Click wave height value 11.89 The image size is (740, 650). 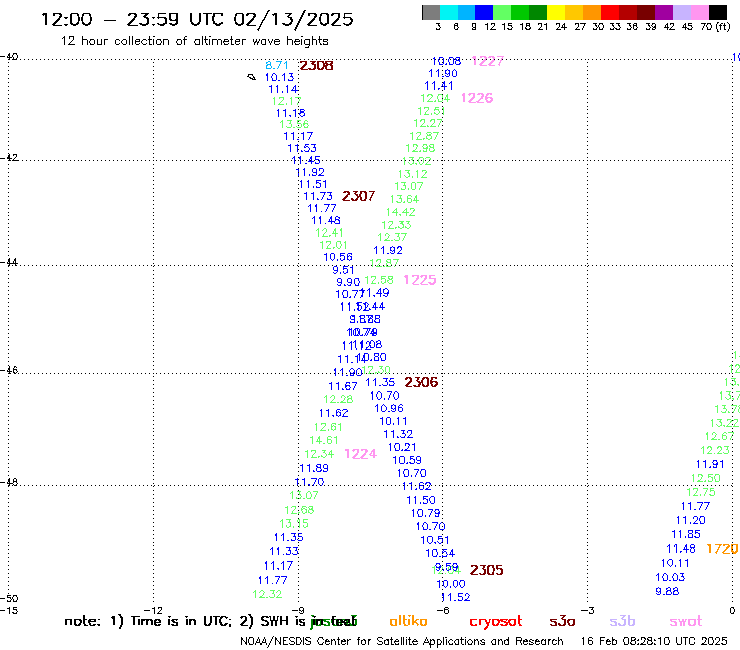314,468
